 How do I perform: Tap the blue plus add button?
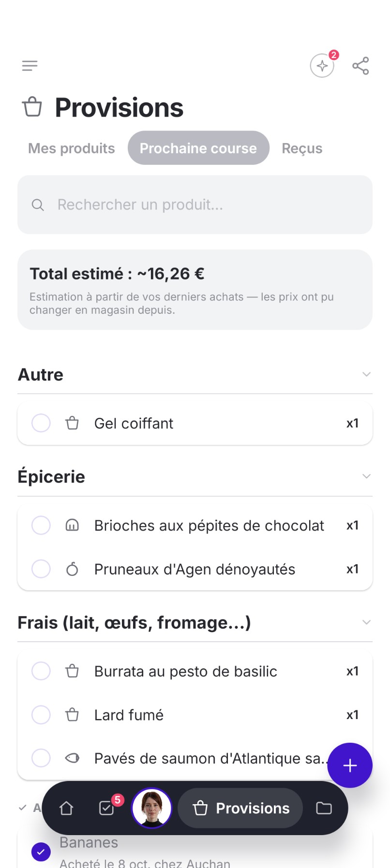tap(350, 765)
